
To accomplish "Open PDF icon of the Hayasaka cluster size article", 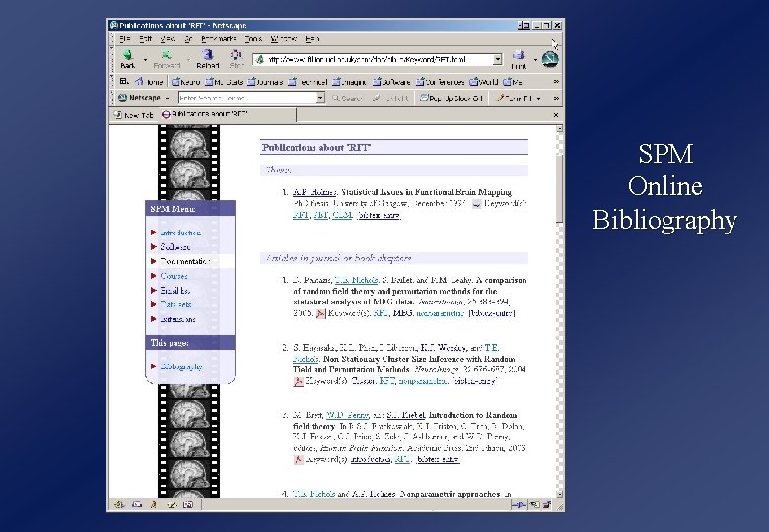I will point(298,381).
